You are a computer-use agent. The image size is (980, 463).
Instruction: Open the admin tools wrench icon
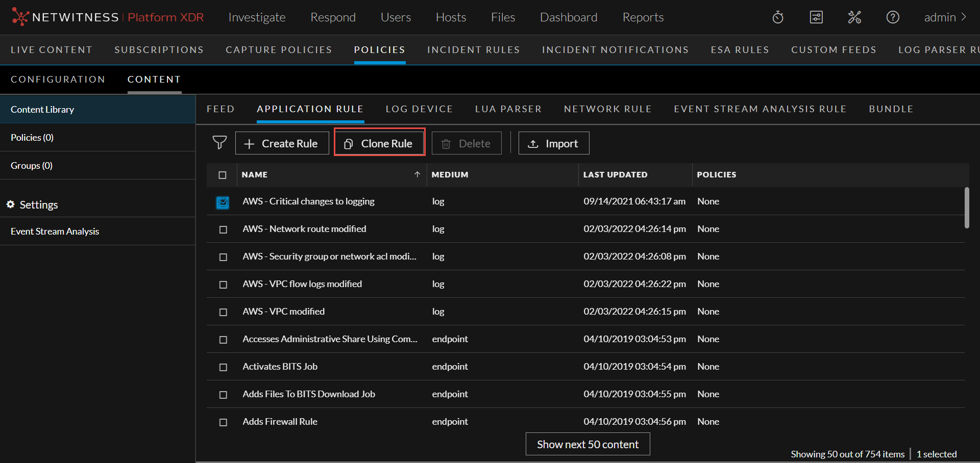click(854, 17)
